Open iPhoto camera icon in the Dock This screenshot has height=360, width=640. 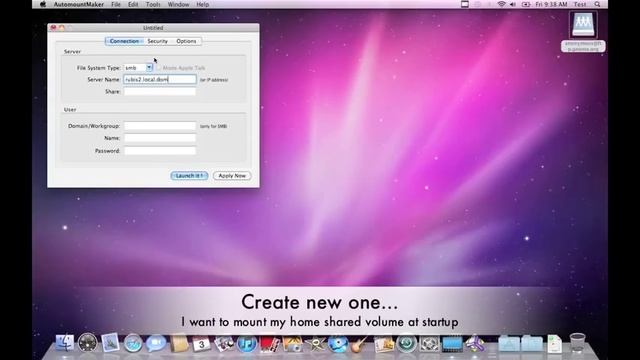[292, 344]
